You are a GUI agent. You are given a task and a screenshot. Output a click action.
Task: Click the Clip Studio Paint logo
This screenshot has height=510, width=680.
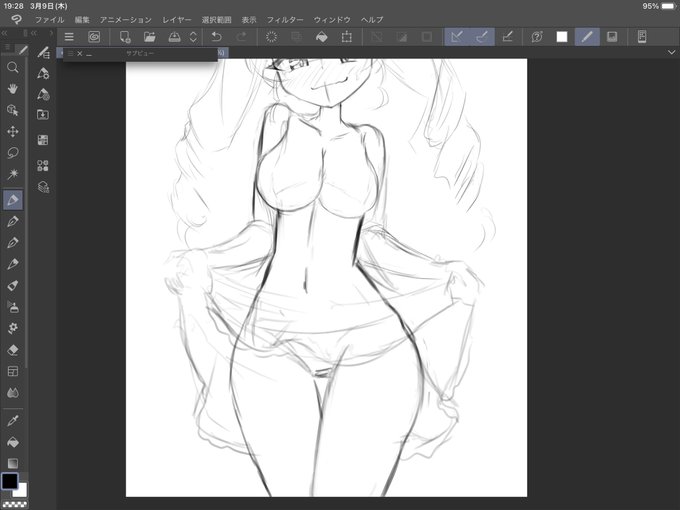16,20
